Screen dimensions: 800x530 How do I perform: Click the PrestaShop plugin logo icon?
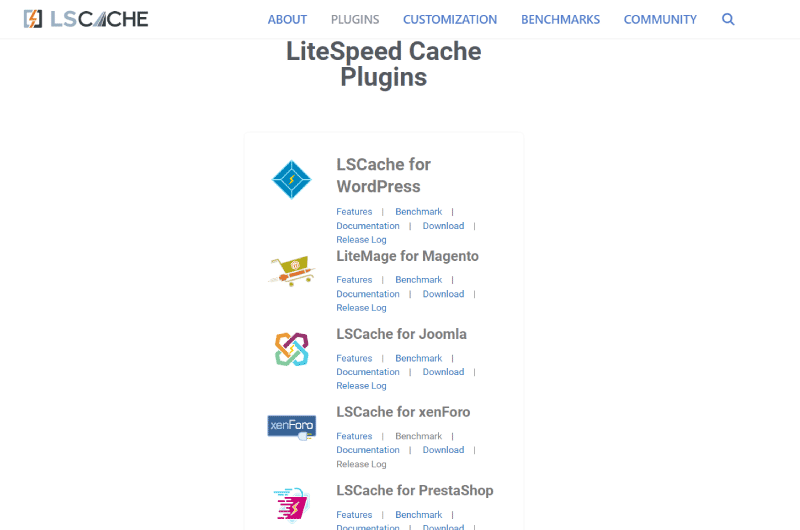(291, 505)
